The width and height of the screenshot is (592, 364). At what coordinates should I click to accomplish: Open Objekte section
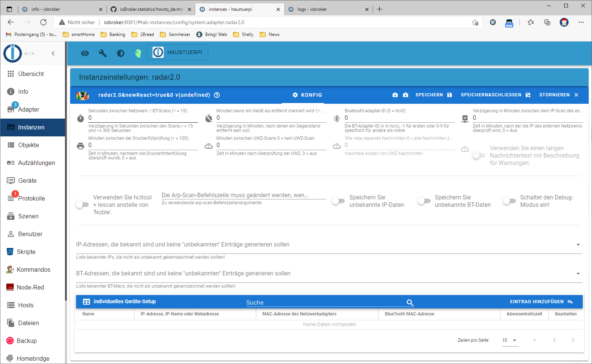pos(33,145)
